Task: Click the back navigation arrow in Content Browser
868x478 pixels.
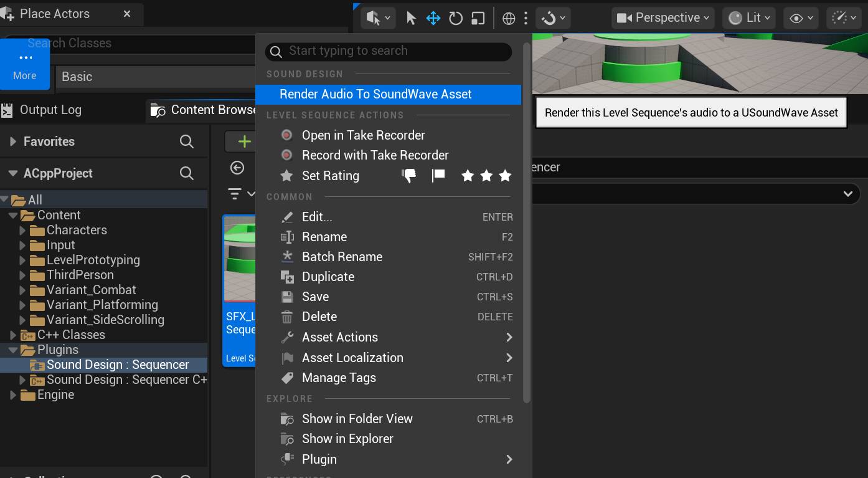Action: pyautogui.click(x=237, y=168)
